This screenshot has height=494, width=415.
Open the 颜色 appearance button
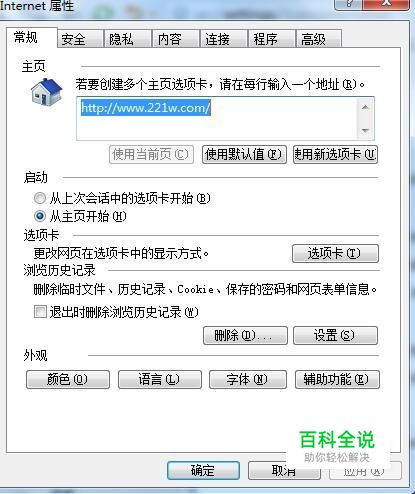pyautogui.click(x=68, y=379)
